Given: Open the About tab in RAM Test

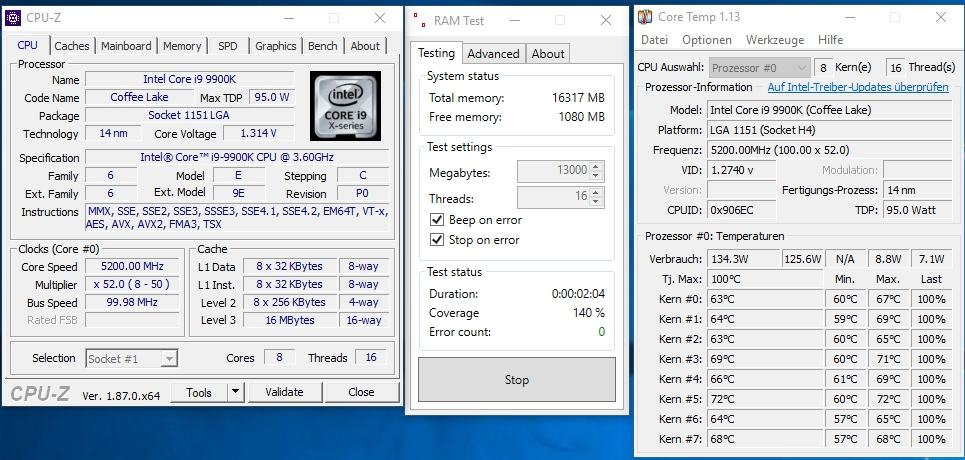Looking at the screenshot, I should 548,54.
